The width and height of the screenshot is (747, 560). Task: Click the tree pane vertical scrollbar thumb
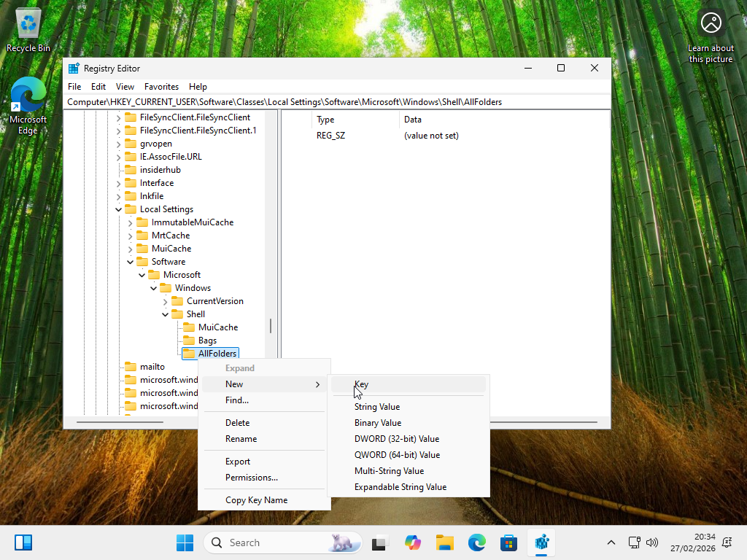point(271,326)
